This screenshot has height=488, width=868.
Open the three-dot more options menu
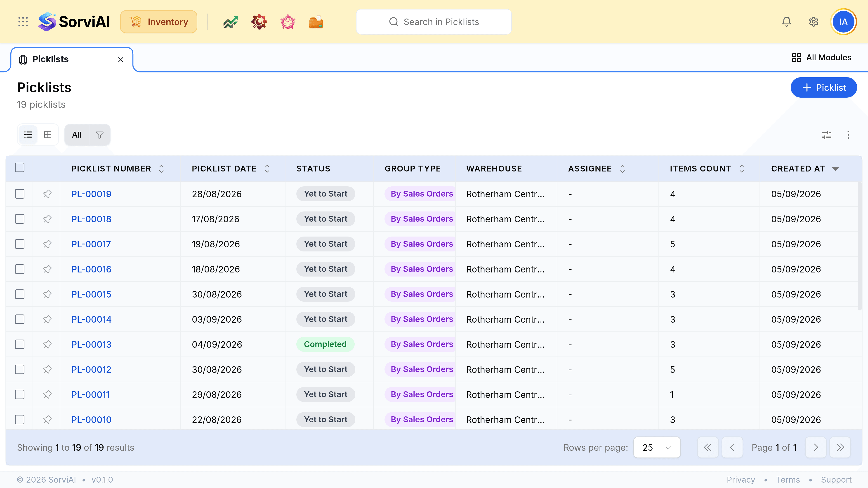(848, 135)
